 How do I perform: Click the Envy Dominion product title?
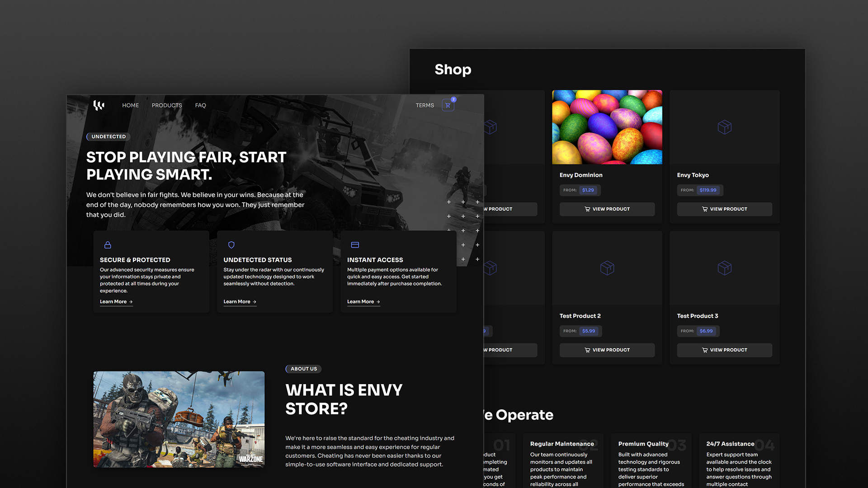coord(581,175)
